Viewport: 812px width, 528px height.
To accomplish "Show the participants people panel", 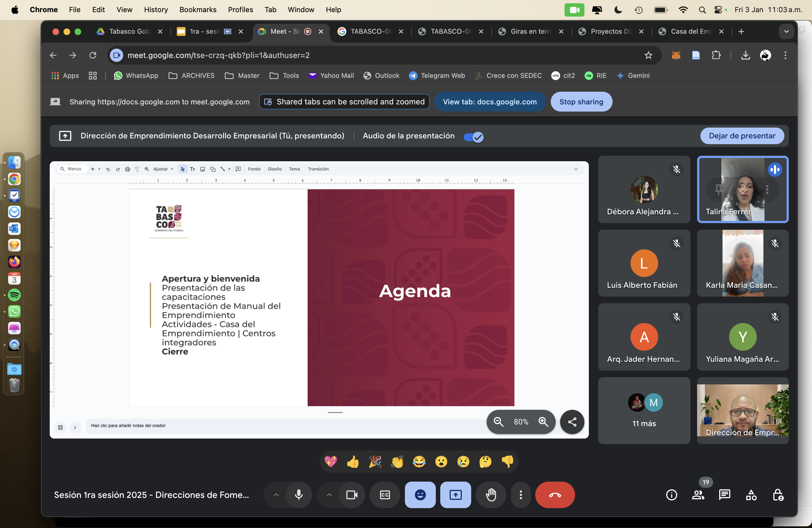I will click(698, 495).
